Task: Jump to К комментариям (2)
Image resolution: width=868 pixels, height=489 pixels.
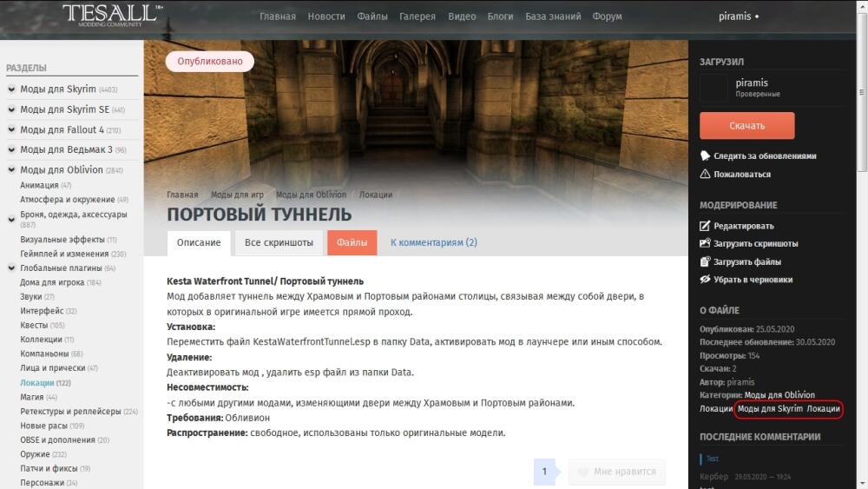Action: point(433,242)
